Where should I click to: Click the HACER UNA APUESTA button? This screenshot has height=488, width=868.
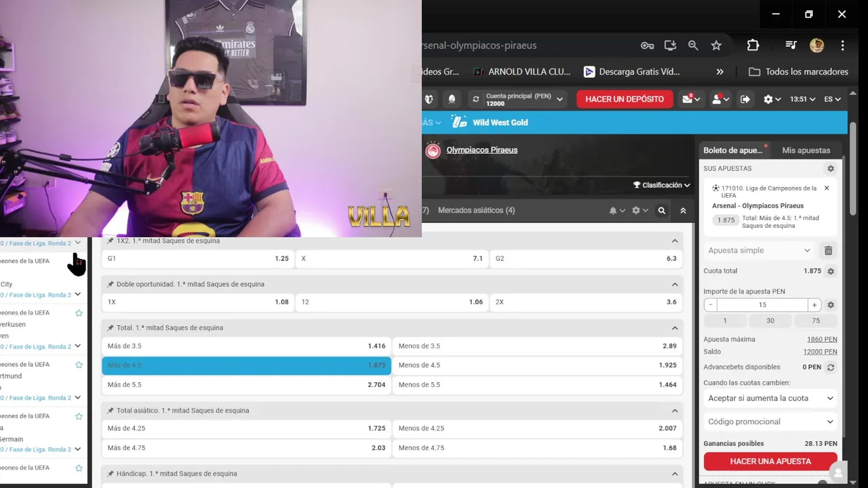(x=770, y=462)
